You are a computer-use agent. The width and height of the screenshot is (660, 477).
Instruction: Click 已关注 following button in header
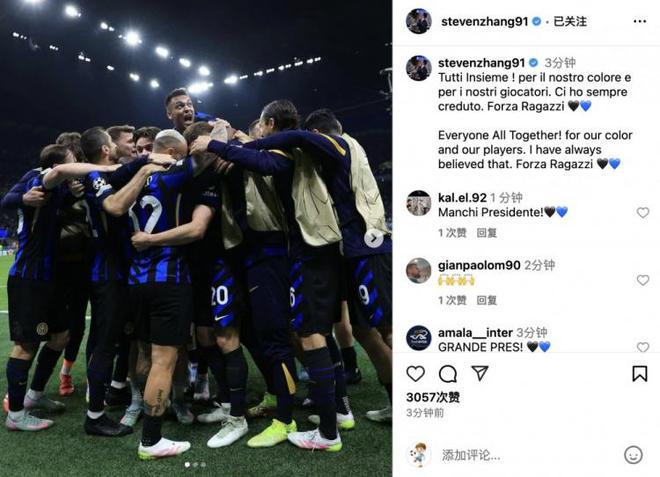(570, 21)
